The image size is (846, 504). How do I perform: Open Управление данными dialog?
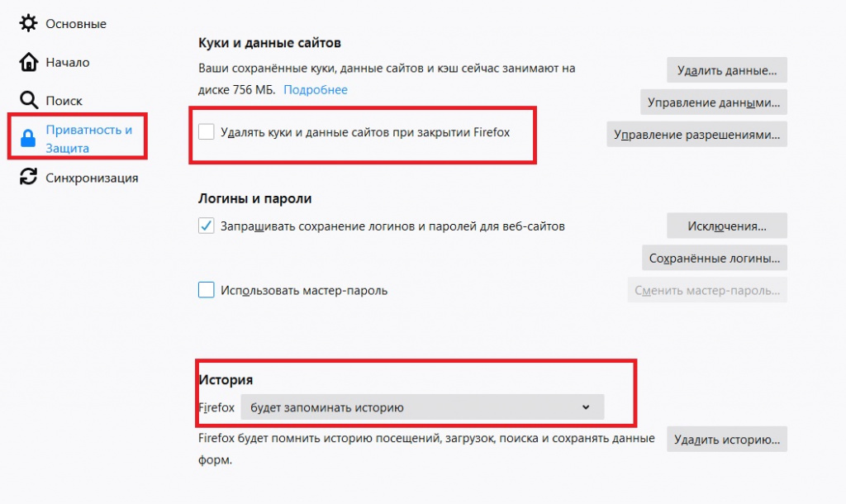pos(713,102)
